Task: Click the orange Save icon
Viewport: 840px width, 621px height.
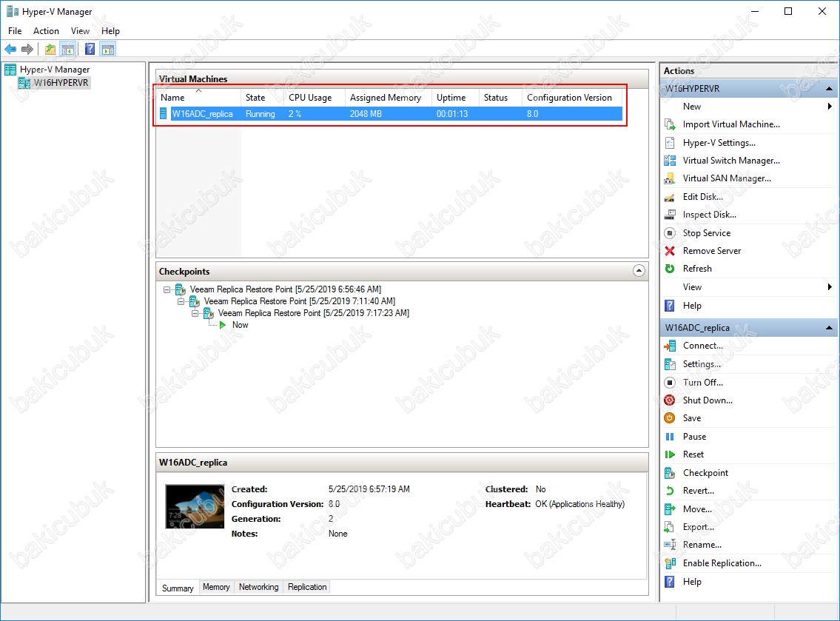Action: [670, 418]
